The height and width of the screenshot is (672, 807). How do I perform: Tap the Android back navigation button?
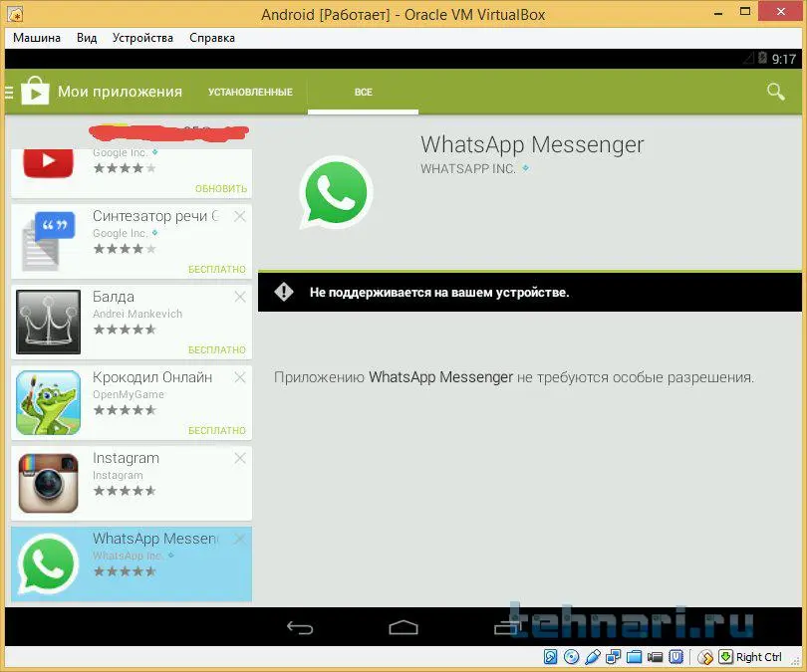[x=300, y=627]
